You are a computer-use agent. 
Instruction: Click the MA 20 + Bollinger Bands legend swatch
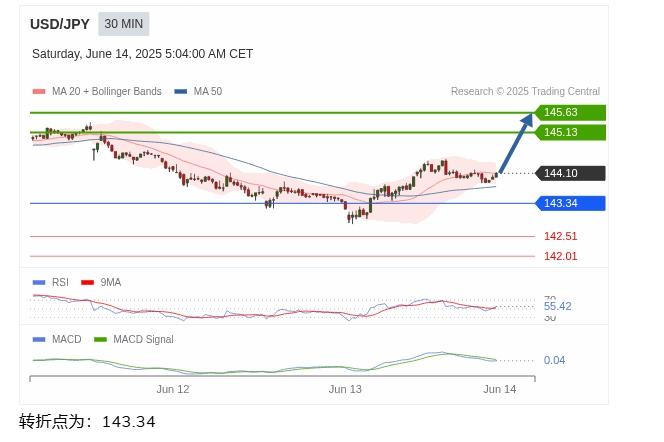tap(39, 91)
